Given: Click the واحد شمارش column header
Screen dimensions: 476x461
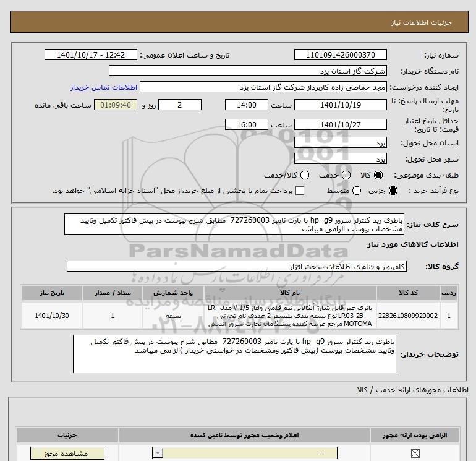Looking at the screenshot, I should coord(173,293).
